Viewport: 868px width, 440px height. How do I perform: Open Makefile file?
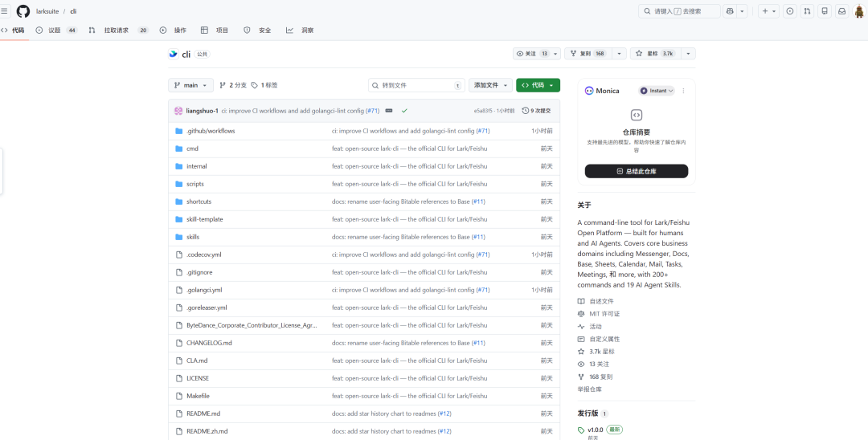[199, 396]
